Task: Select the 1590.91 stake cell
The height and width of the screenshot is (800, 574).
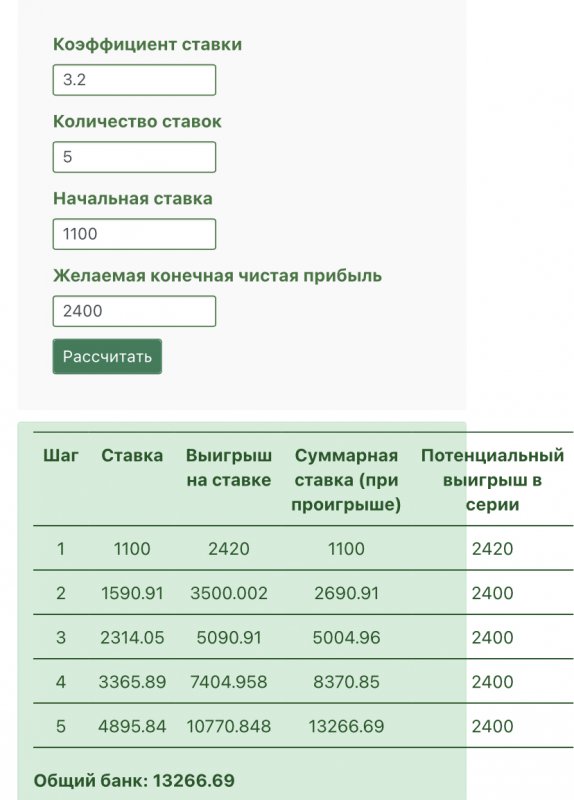Action: click(x=132, y=593)
